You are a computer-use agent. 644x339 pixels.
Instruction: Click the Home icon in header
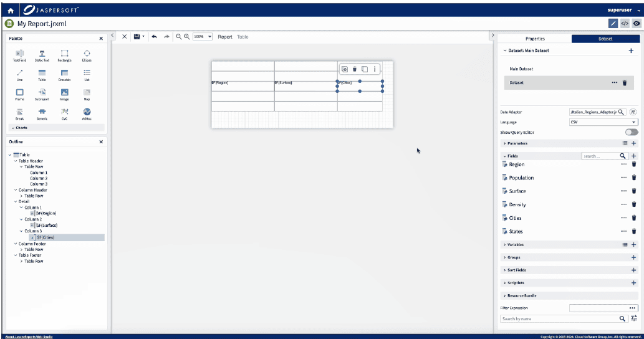coord(11,11)
